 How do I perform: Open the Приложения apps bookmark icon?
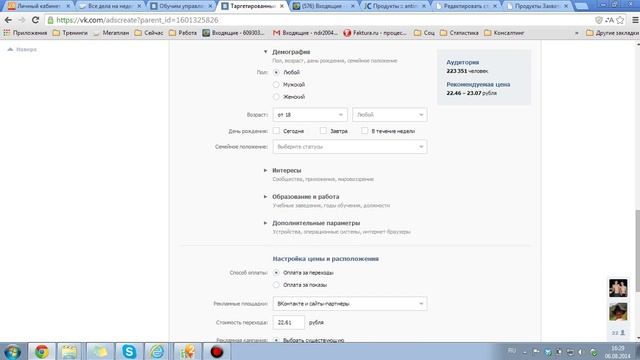click(x=25, y=33)
